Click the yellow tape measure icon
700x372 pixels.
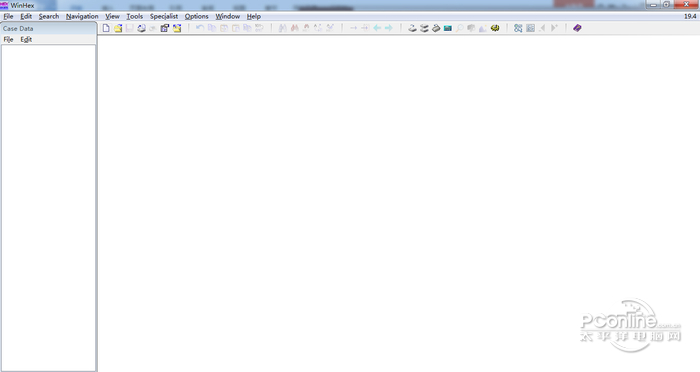495,28
